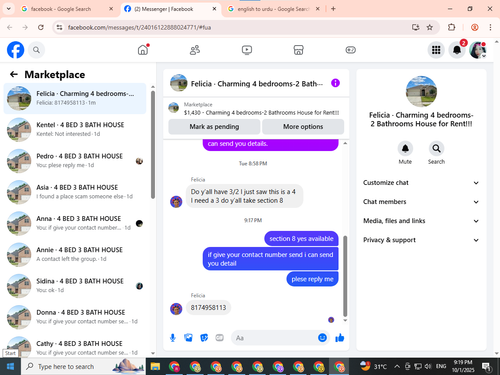Viewport: 500px width, 375px height.
Task: Open the Kentel 4 BED 3 BATH conversation
Action: pos(75,129)
